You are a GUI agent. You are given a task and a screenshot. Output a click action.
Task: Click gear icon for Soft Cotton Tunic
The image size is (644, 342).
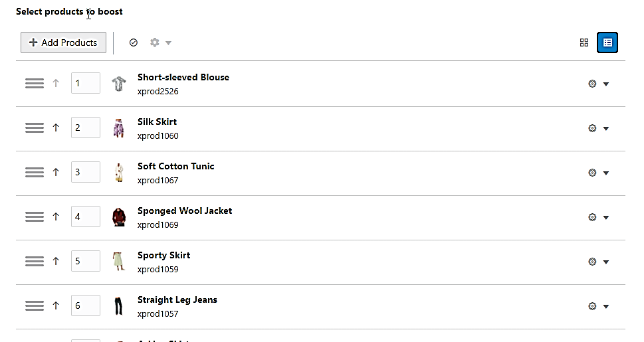click(x=592, y=173)
